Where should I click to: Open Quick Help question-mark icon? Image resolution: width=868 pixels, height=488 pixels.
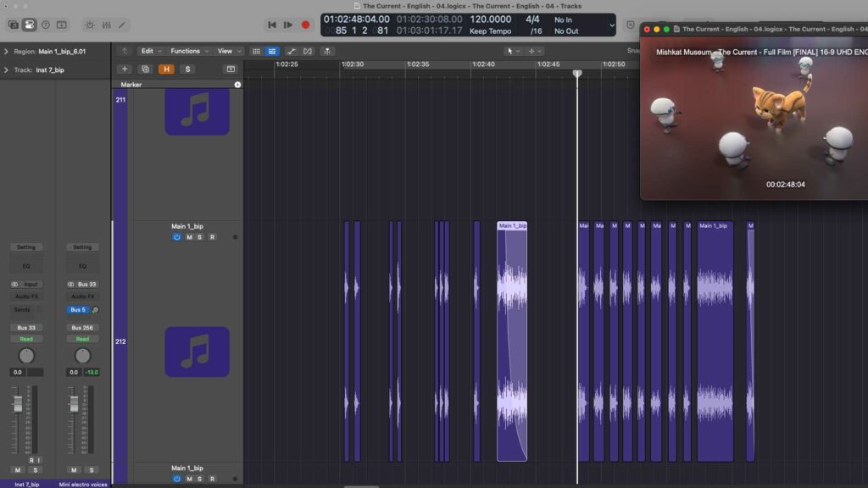point(46,25)
